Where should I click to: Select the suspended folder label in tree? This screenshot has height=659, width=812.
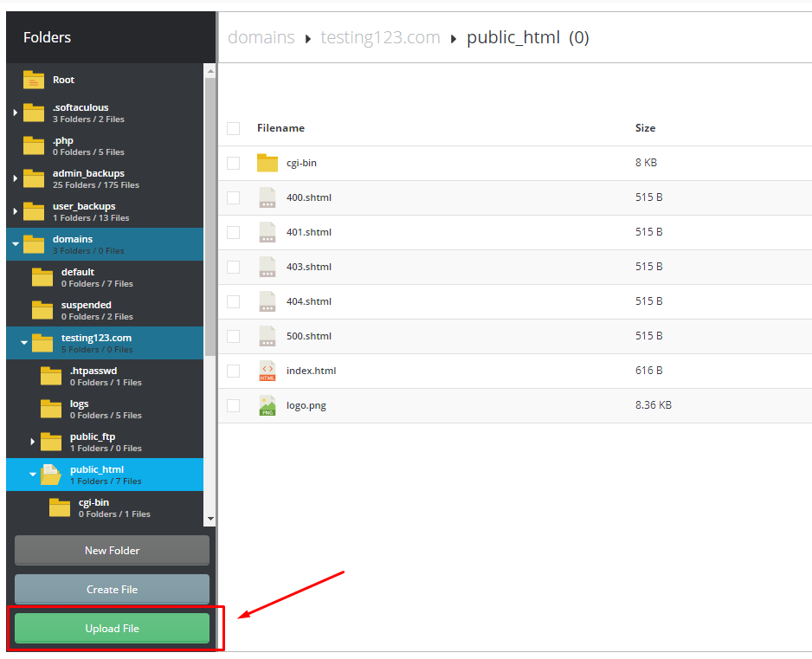point(86,305)
